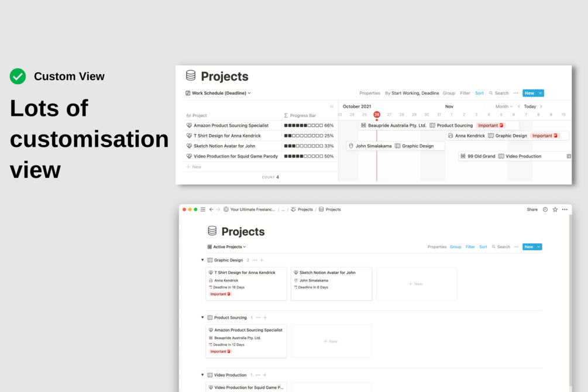Open T Shirt Design for Anna Kendrick row
The image size is (588, 392).
click(x=227, y=136)
